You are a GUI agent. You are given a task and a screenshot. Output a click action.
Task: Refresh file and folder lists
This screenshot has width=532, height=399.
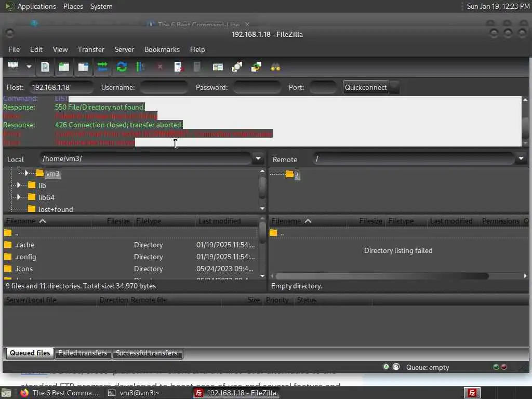coord(122,66)
